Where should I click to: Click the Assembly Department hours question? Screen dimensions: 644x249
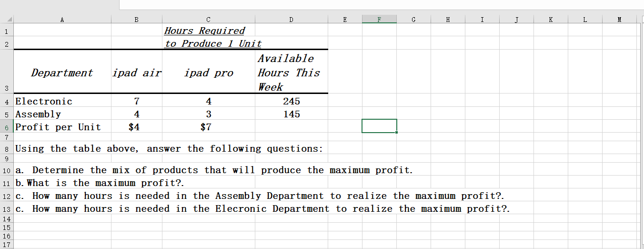point(260,196)
